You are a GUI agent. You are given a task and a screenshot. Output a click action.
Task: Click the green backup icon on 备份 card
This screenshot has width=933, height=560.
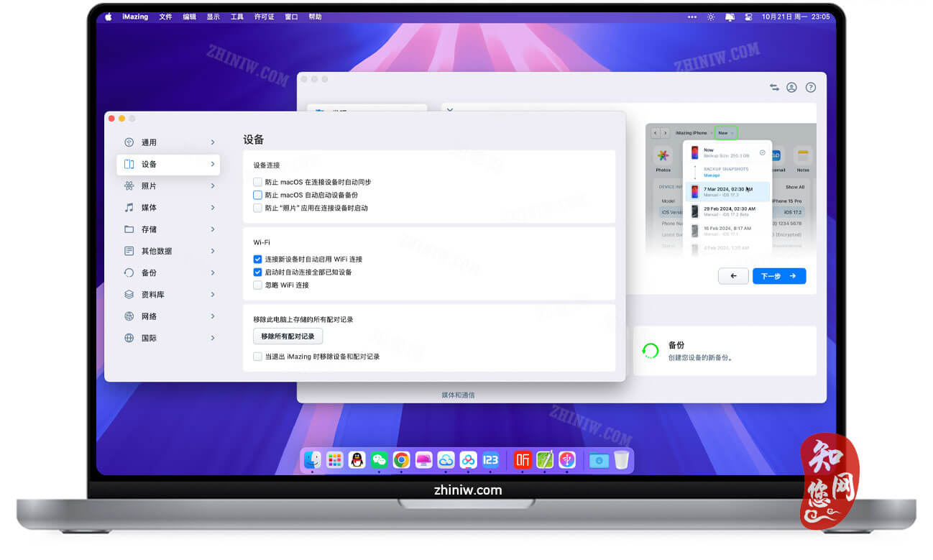(x=651, y=351)
